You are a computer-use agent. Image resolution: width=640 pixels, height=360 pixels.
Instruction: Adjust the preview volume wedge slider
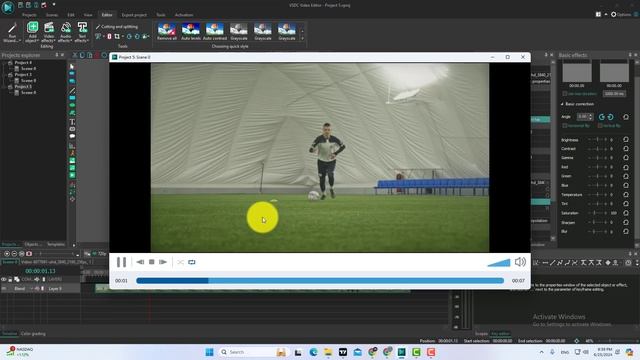point(499,262)
